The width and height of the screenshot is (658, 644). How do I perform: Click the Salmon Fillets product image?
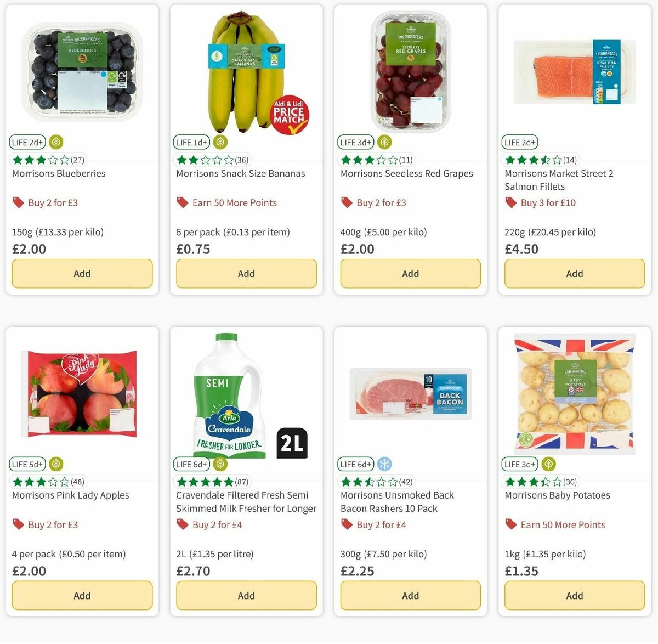574,71
